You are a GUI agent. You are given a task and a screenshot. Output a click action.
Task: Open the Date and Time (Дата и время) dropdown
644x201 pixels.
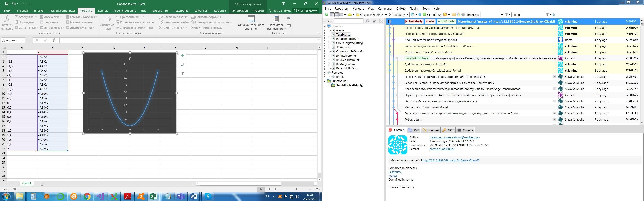(x=52, y=28)
